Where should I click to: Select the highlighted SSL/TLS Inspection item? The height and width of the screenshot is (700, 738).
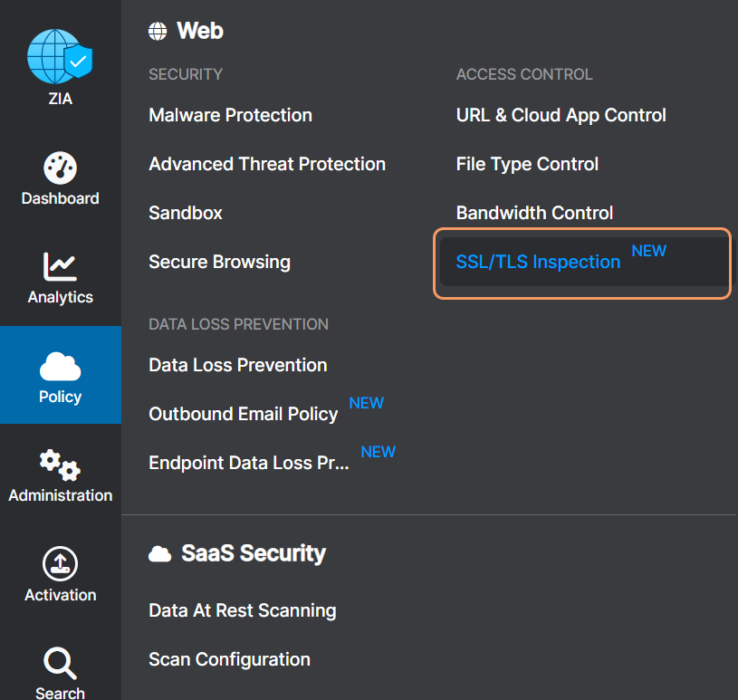point(538,263)
